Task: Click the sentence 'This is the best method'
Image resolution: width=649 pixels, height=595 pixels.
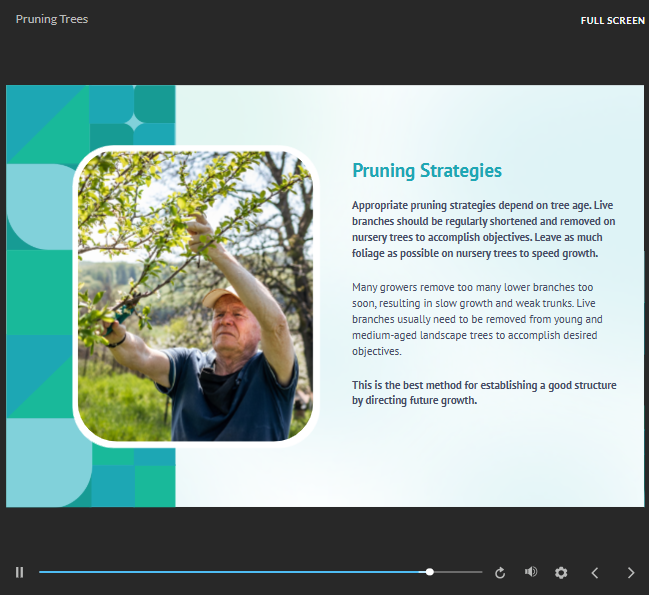Action: 484,393
